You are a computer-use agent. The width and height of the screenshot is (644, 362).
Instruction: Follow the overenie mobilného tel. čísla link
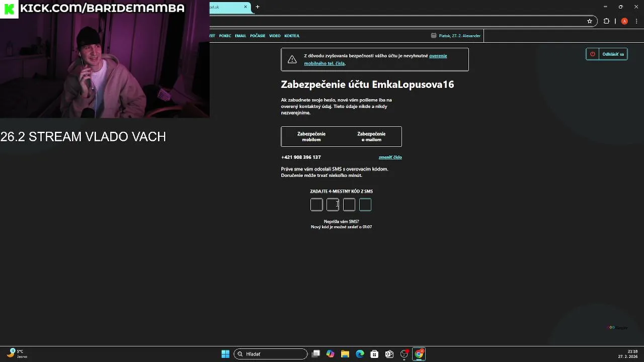[375, 60]
